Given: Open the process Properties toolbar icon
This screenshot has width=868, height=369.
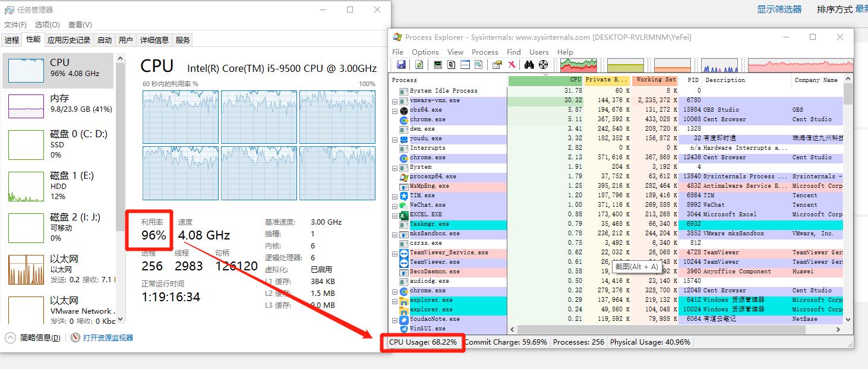Looking at the screenshot, I should pos(497,65).
